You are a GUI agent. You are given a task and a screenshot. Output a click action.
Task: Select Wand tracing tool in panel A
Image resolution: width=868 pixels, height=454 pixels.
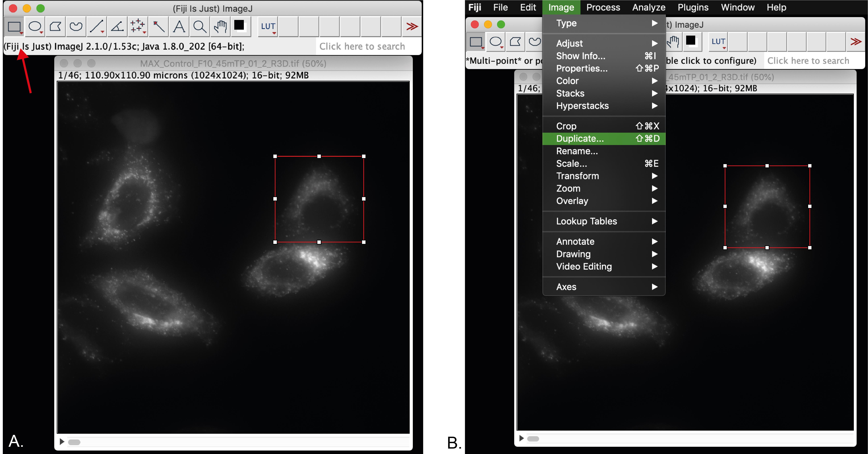158,27
